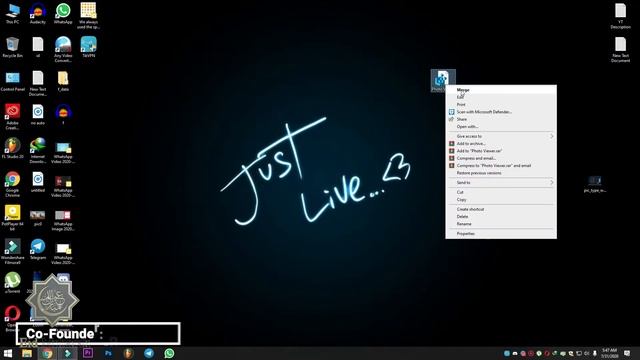640x360 pixels.
Task: Open File Explorer from the taskbar
Action: point(27,353)
